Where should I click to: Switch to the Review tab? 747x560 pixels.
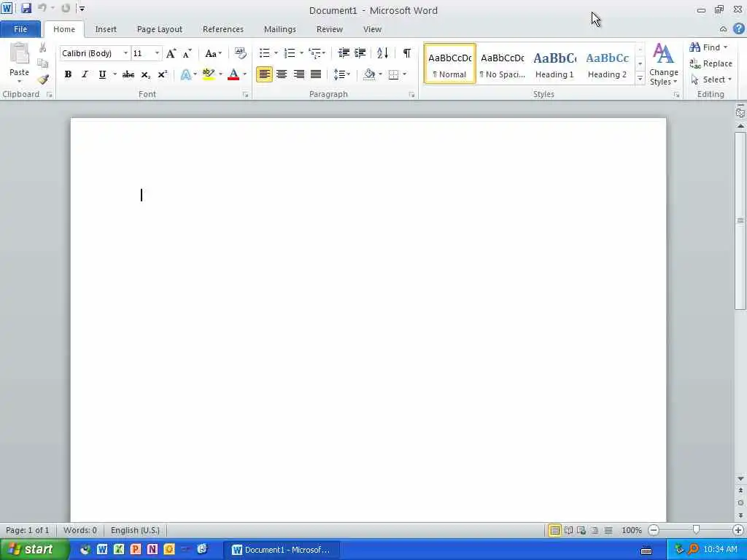click(330, 29)
